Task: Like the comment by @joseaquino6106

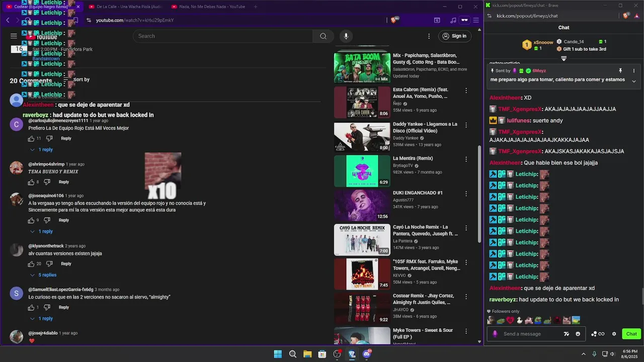Action: click(31, 220)
